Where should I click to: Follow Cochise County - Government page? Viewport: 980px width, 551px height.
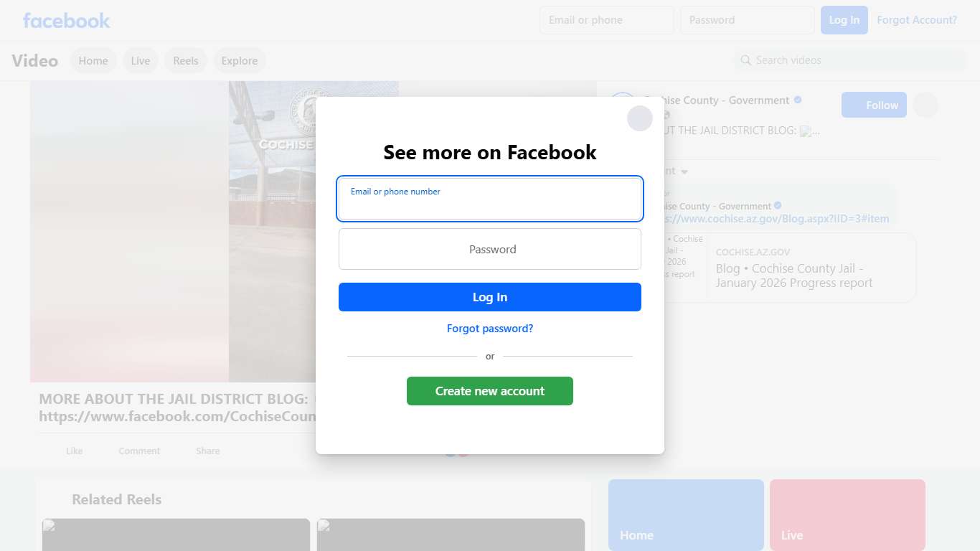pos(874,105)
